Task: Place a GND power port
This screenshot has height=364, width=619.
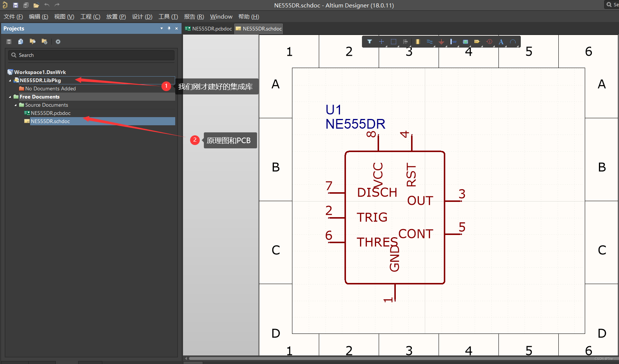Action: [x=442, y=42]
